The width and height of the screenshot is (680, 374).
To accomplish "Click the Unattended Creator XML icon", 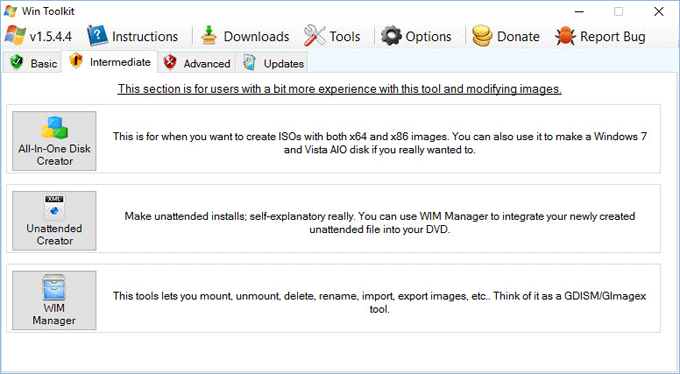I will [x=55, y=208].
